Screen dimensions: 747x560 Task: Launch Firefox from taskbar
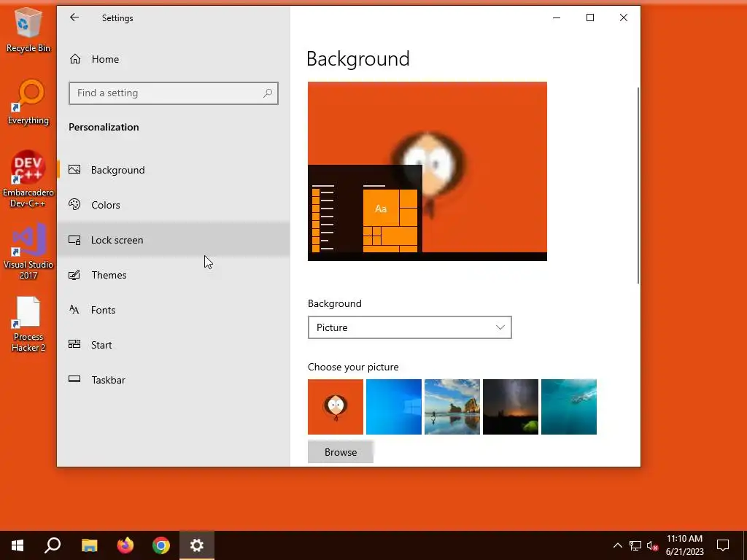(125, 545)
